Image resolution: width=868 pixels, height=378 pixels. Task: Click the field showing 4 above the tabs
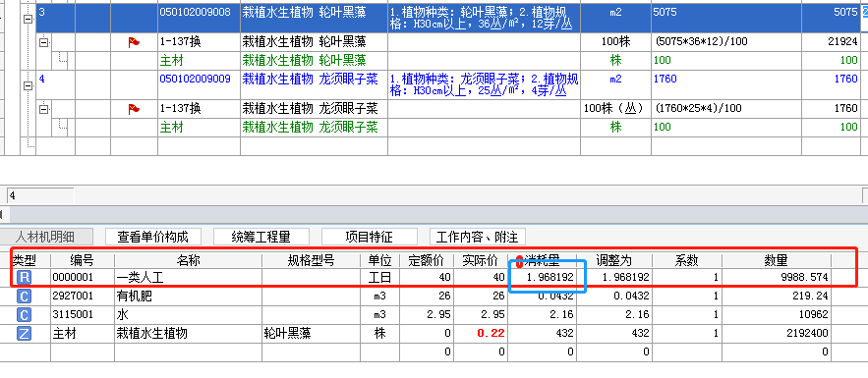coord(40,195)
